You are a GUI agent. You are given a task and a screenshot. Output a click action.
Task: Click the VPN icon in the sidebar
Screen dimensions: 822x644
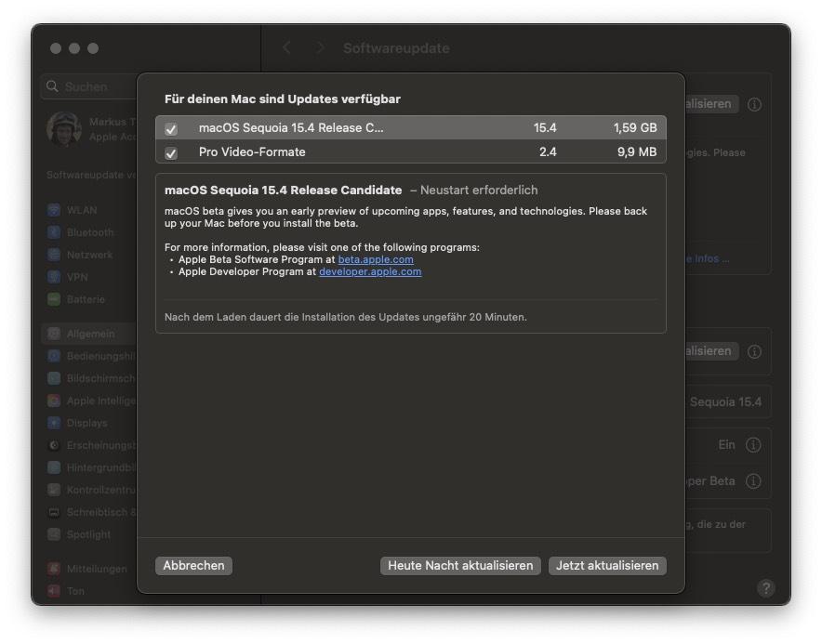click(54, 277)
